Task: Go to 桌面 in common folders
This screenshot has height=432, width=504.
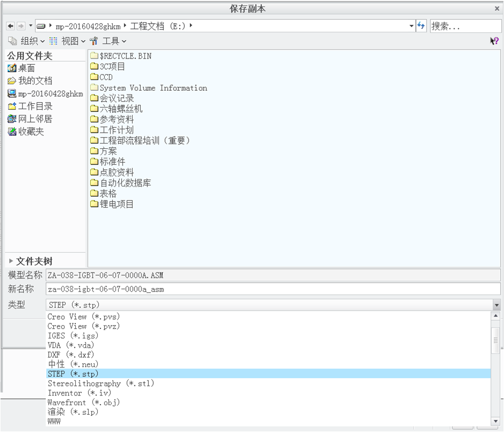Action: 21,68
